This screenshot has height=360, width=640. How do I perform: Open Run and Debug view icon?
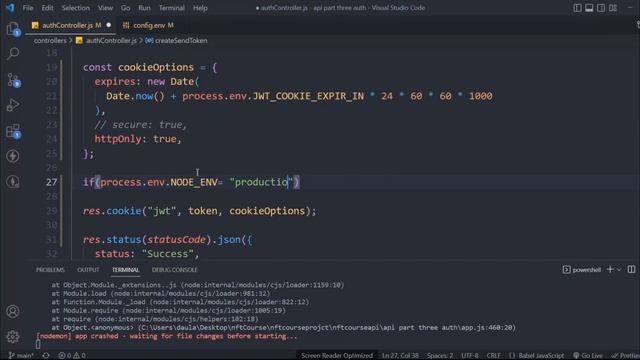tap(13, 105)
